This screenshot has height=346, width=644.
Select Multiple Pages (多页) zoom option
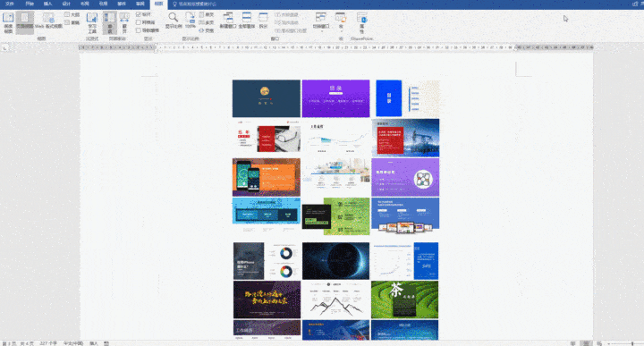click(x=207, y=22)
